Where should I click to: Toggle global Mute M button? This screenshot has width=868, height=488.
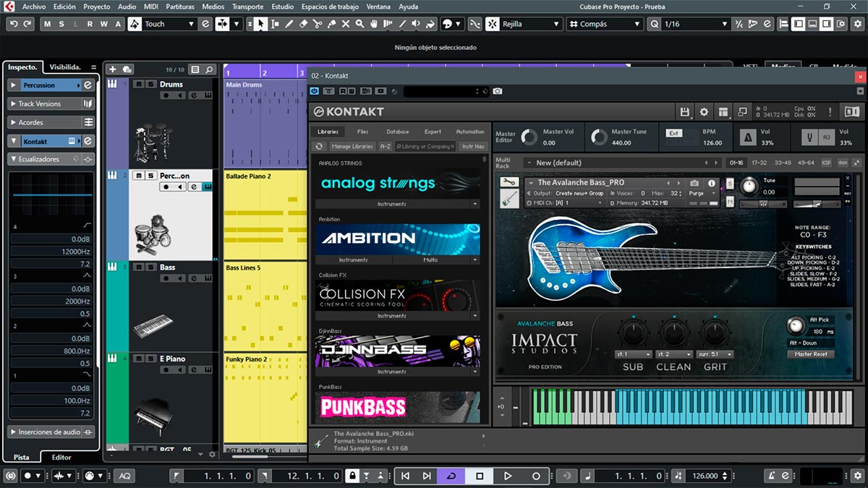(x=49, y=24)
